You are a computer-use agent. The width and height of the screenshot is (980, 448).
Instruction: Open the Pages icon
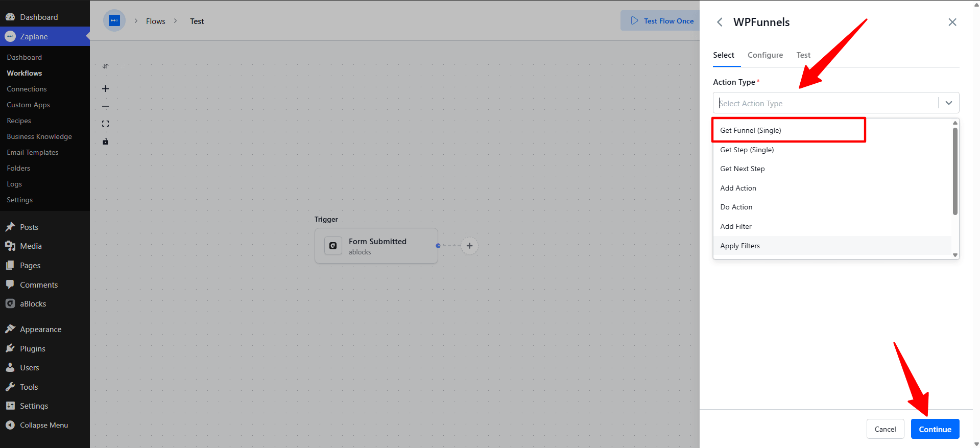pos(10,265)
